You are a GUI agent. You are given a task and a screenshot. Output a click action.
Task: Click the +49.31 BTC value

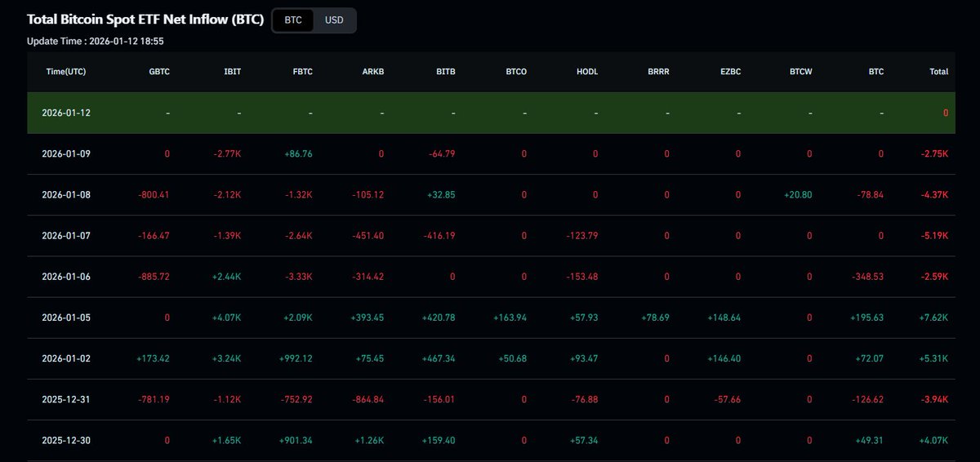868,441
